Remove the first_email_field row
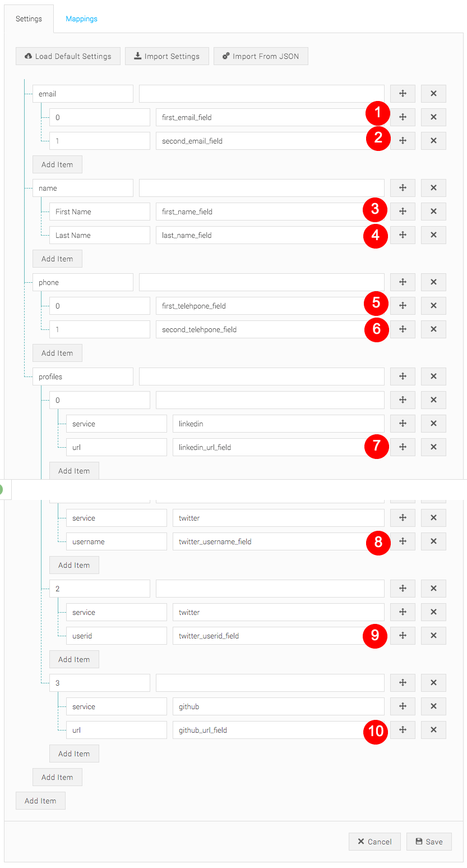The height and width of the screenshot is (868, 467). 433,117
